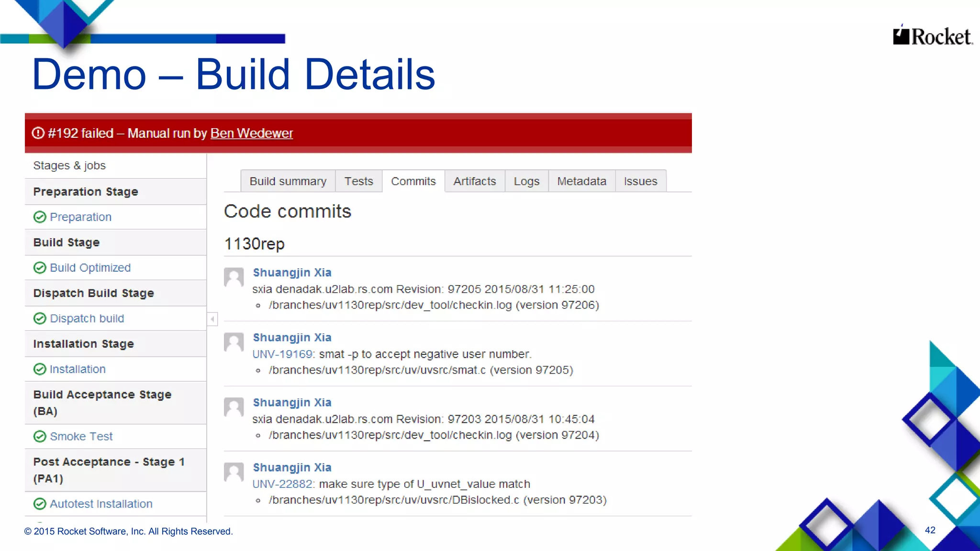Click the 1130rep repository heading
Viewport: 980px width, 551px height.
coord(255,244)
